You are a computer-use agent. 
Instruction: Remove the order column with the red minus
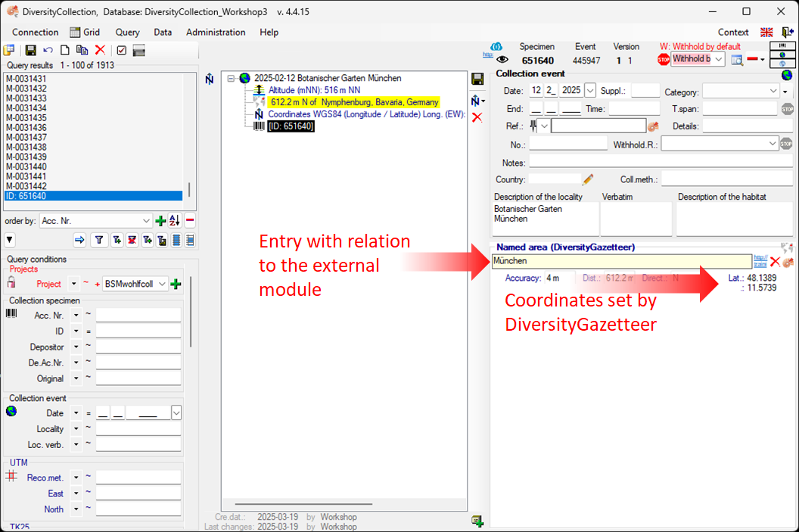190,221
